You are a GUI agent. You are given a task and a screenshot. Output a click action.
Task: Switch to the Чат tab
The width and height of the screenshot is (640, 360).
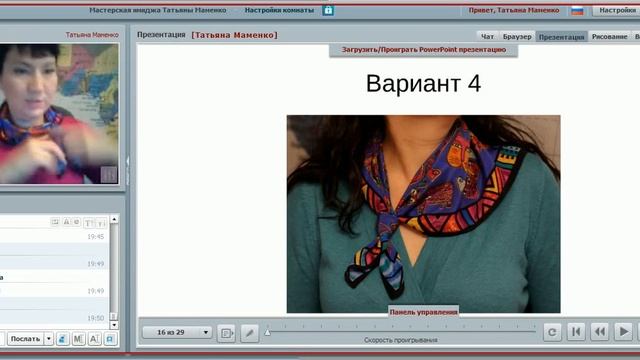(487, 36)
